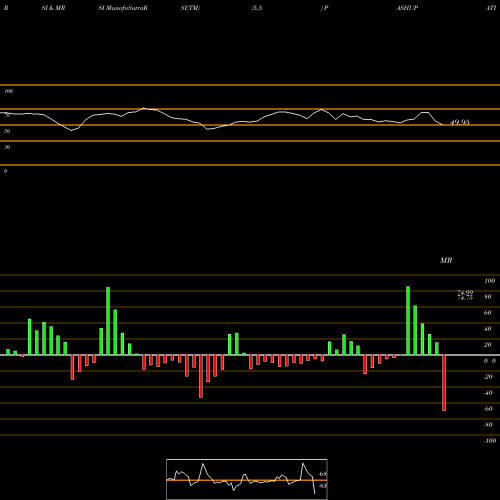The image size is (500, 500).
Task: Click the 'SI & MR' header text
Action: pos(53,8)
